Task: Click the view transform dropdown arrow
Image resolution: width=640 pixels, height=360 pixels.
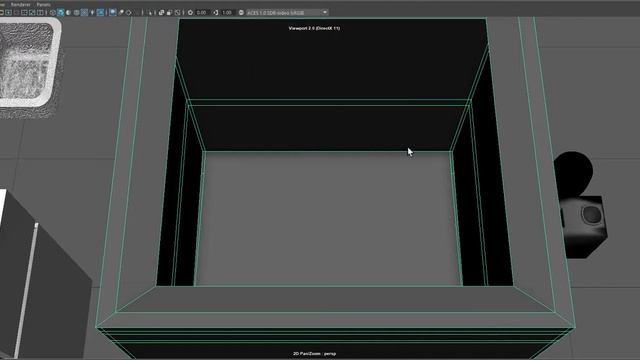Action: point(325,12)
